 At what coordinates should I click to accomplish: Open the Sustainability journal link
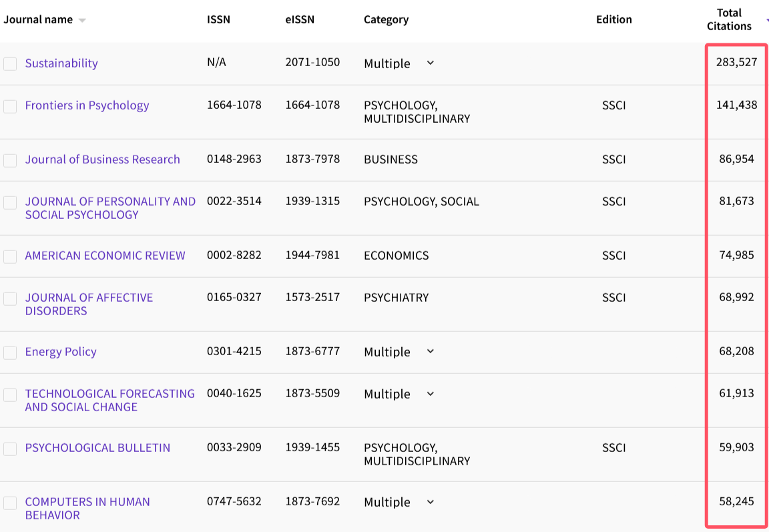coord(61,63)
